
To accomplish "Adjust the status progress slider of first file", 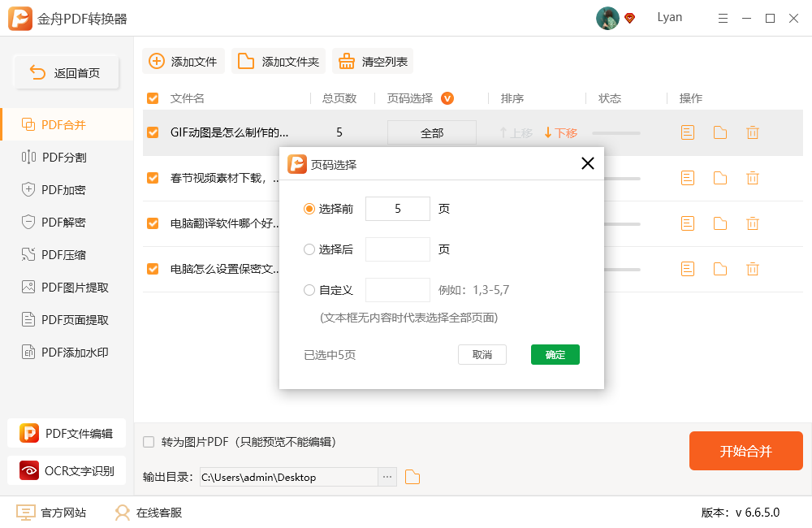I will coord(615,132).
